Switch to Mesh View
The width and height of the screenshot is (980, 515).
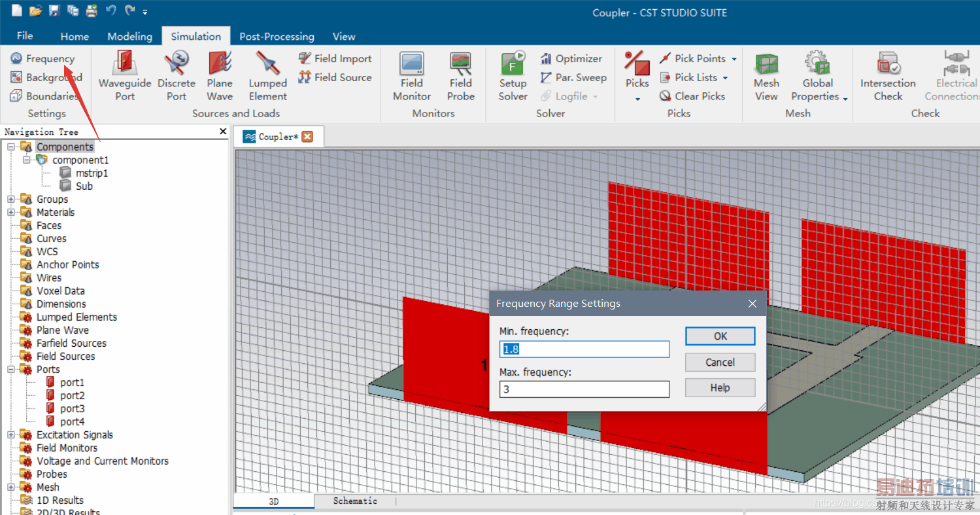pyautogui.click(x=766, y=77)
